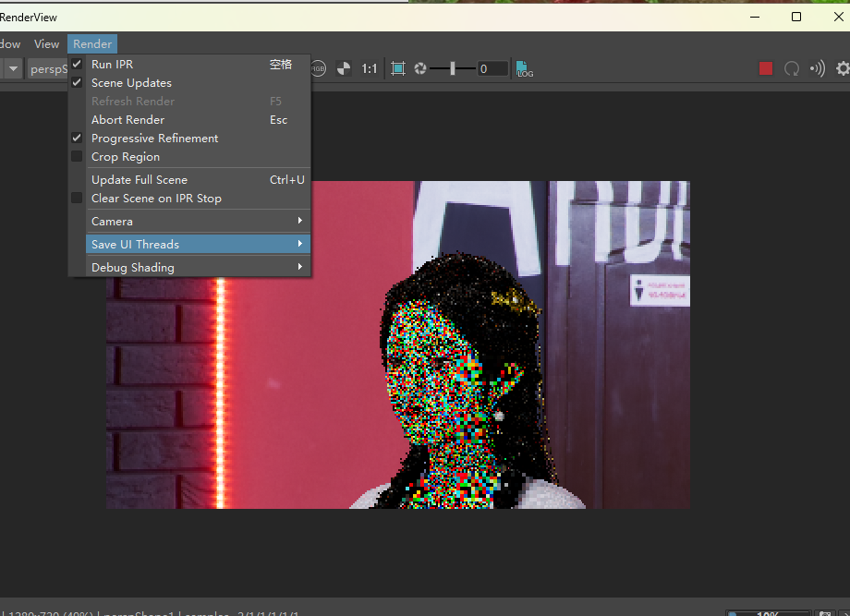
Task: Open the render LOG file icon
Action: point(524,69)
